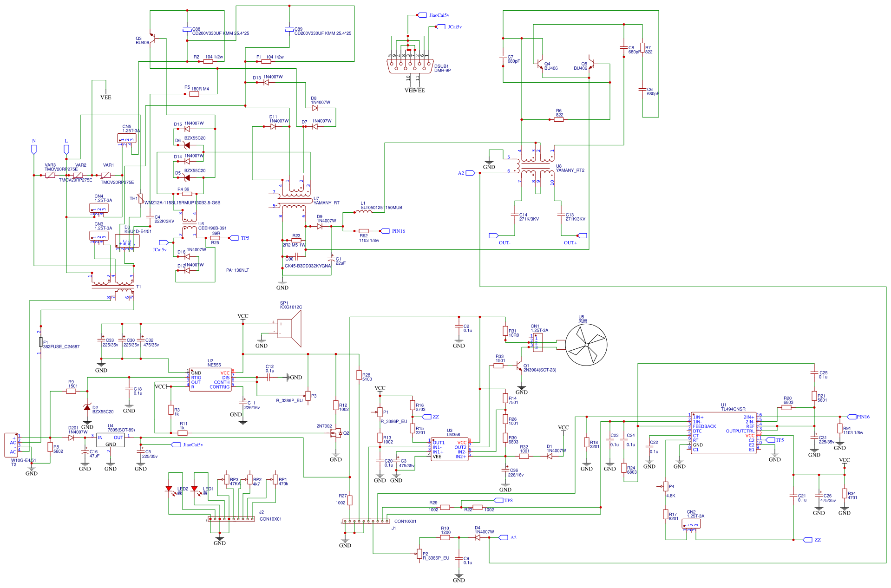This screenshot has height=588, width=891.
Task: Click the OUT- net port
Action: point(493,236)
